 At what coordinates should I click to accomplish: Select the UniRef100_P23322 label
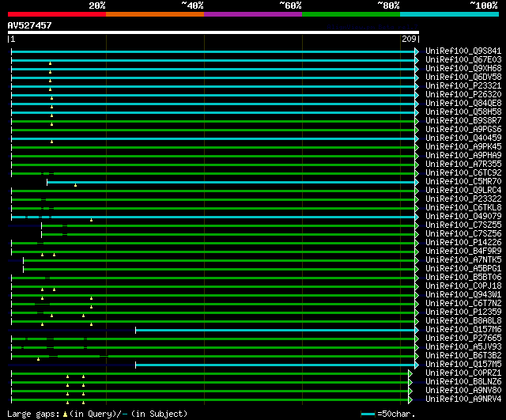coord(463,199)
